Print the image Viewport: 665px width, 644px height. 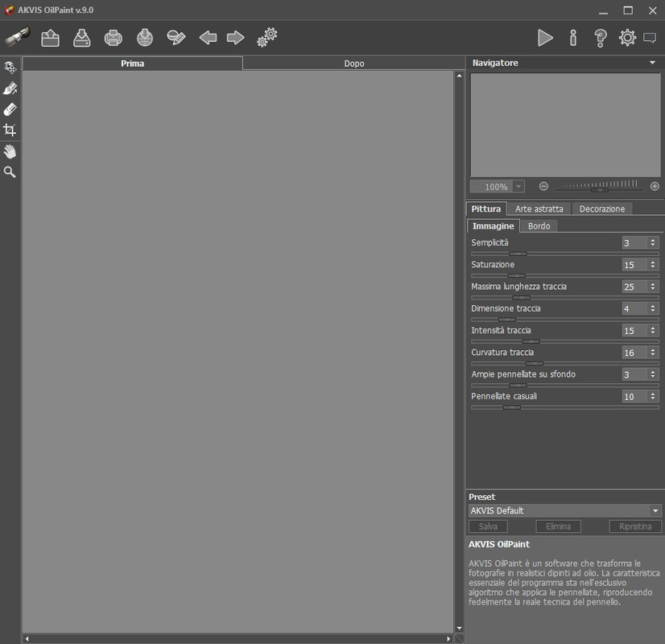point(114,38)
